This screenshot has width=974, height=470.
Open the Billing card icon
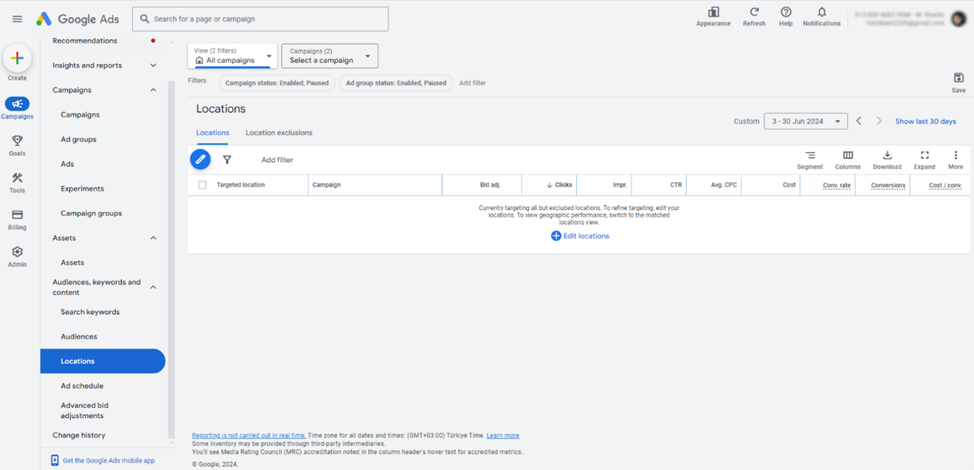point(17,215)
